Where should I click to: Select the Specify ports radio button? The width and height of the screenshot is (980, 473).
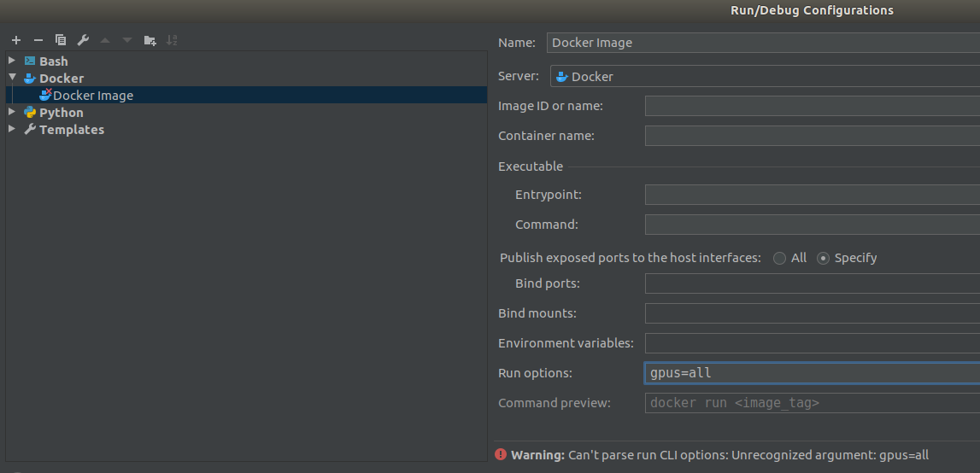click(x=824, y=258)
